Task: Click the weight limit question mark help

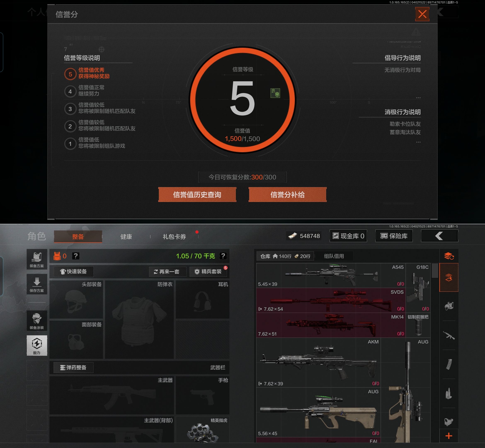Action: click(x=223, y=256)
